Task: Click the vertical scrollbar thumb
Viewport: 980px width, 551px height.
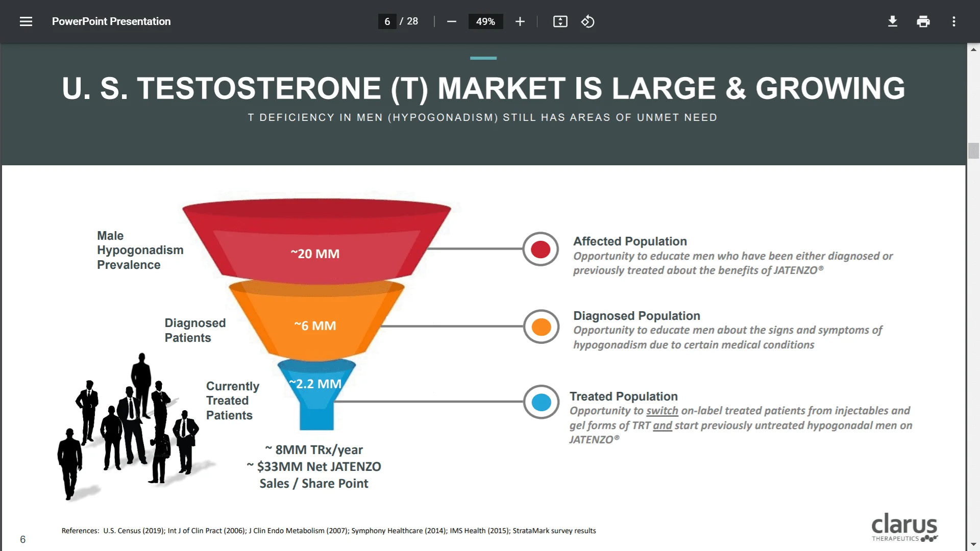Action: click(973, 151)
